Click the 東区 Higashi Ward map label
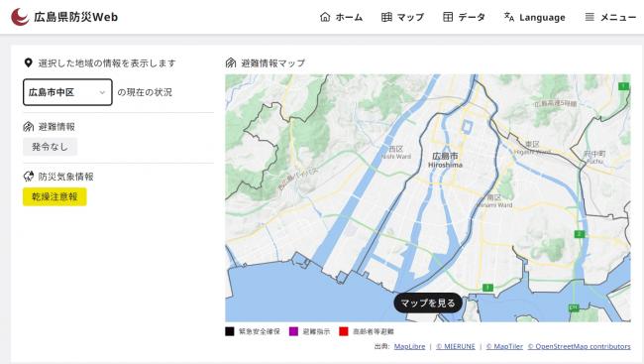Image resolution: width=644 pixels, height=364 pixels. pos(532,148)
